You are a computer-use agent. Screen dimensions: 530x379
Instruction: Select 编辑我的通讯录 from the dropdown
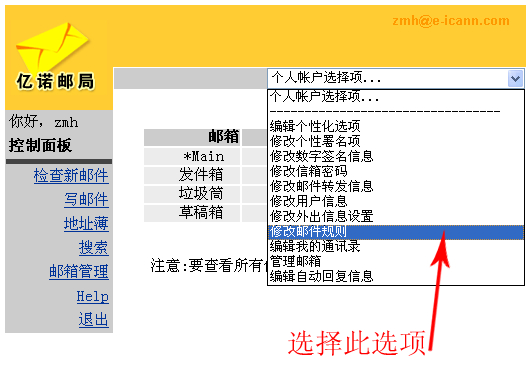pyautogui.click(x=396, y=246)
